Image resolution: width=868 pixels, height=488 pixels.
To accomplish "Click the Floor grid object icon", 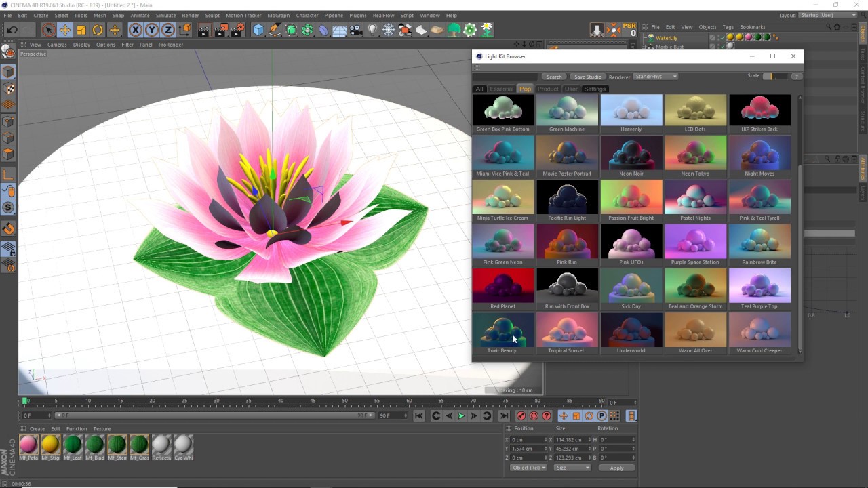I will [x=340, y=30].
